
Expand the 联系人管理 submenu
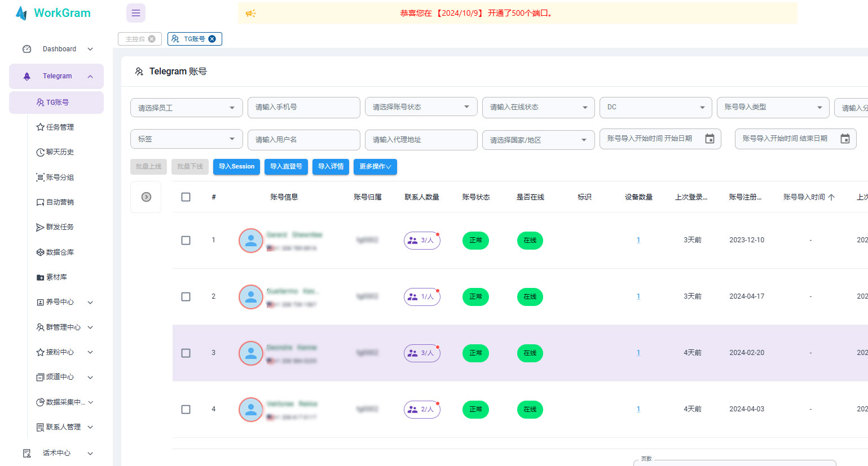90,427
